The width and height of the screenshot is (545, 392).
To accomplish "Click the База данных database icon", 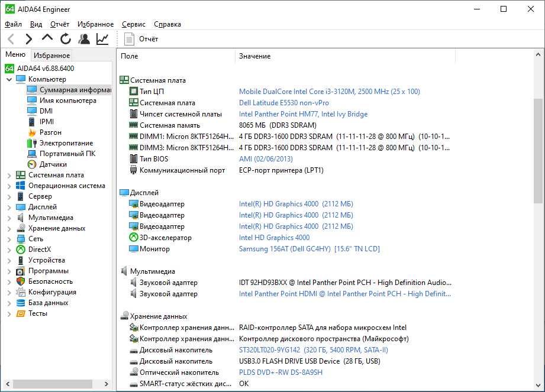I will click(21, 303).
